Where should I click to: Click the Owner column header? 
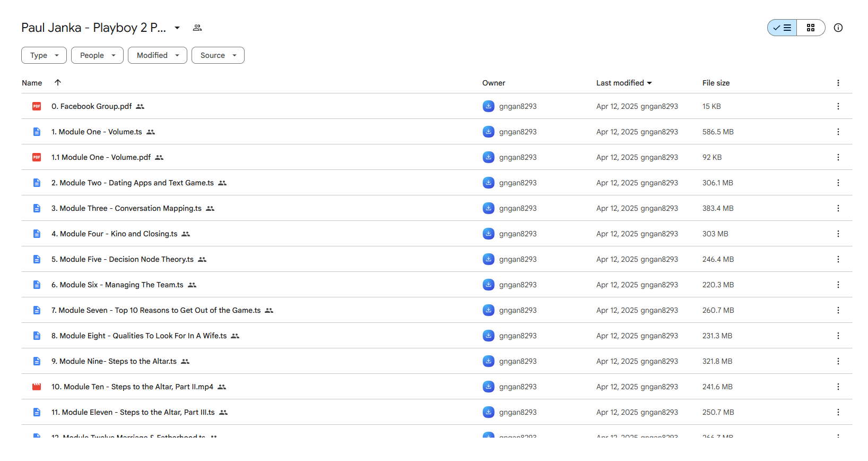pyautogui.click(x=493, y=83)
